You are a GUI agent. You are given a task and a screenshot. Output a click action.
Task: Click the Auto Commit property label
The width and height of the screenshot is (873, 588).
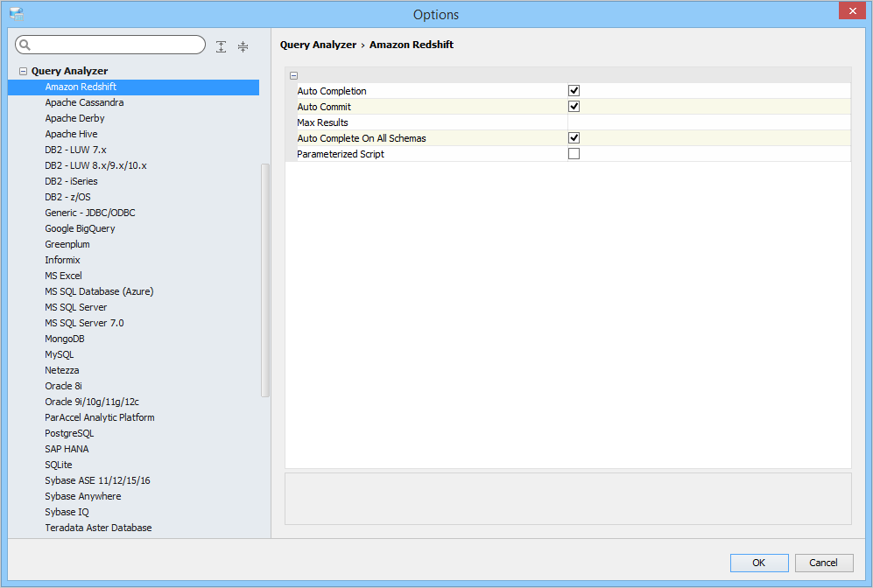(x=324, y=107)
